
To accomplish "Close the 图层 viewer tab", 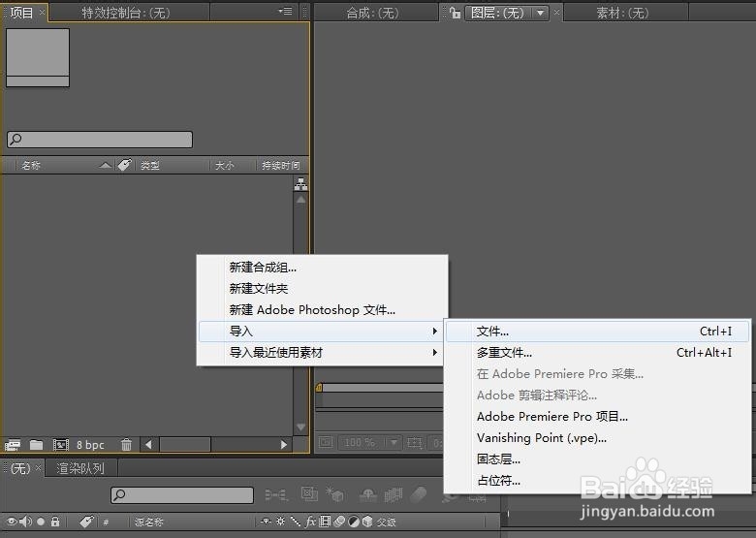I will pos(556,12).
